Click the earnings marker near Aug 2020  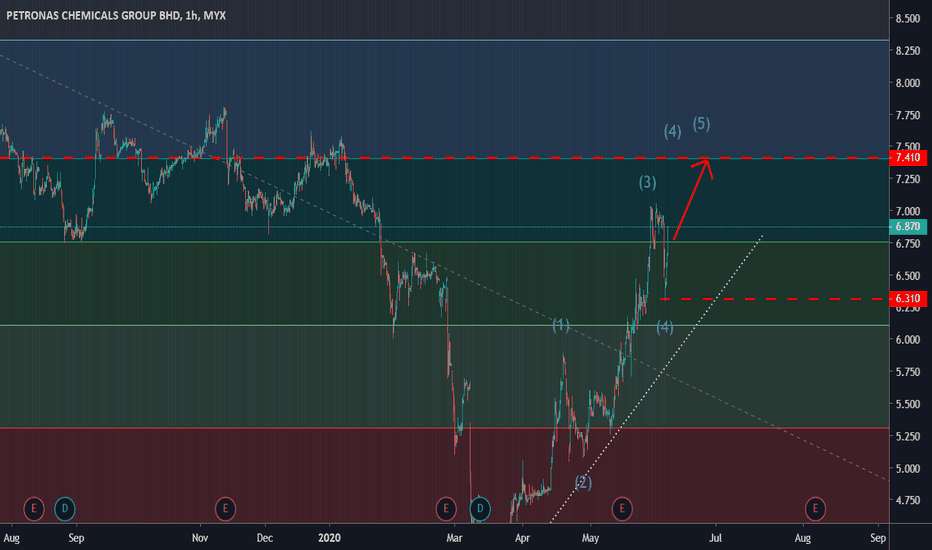[816, 508]
